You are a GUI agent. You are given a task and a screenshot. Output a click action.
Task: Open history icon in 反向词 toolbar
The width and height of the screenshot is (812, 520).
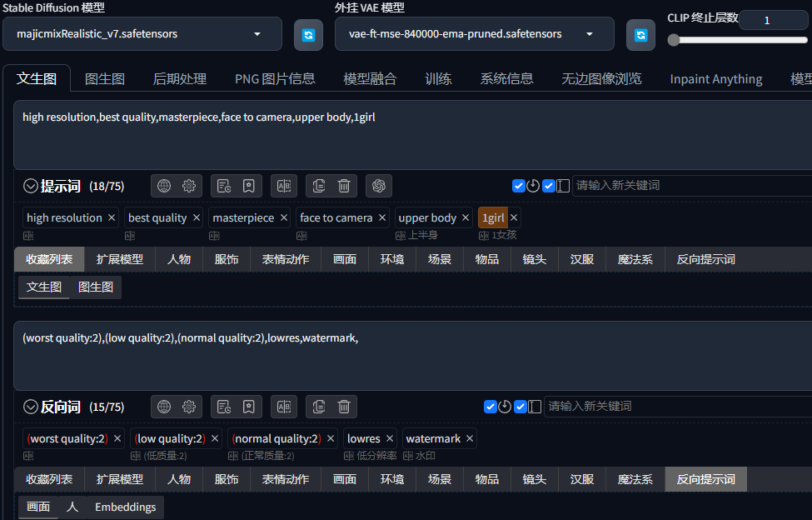point(224,407)
